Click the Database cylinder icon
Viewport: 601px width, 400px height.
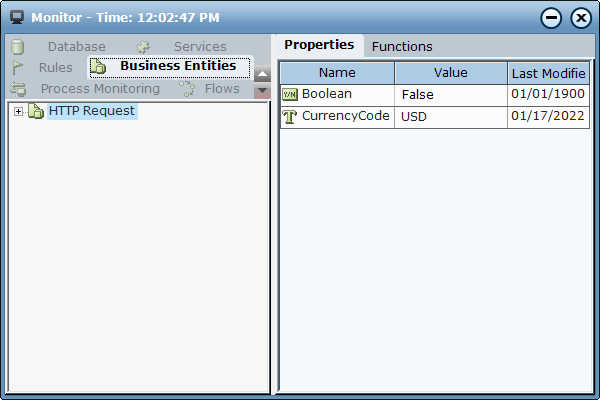pos(17,47)
